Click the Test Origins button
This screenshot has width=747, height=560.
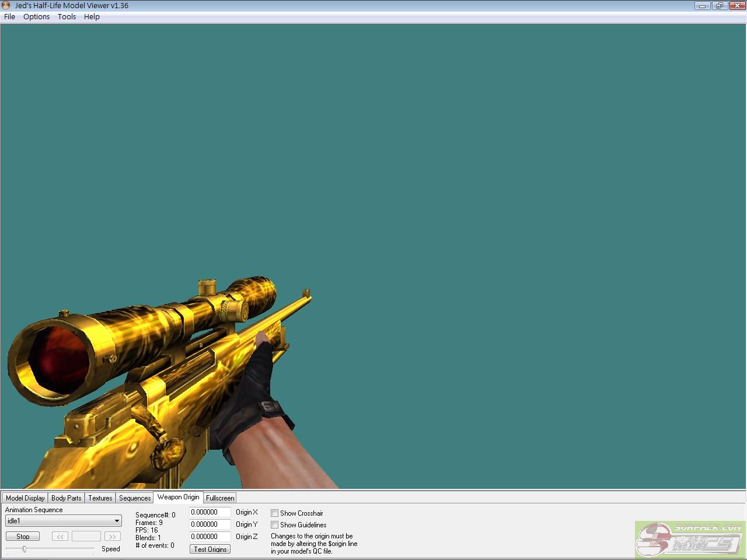(x=210, y=549)
